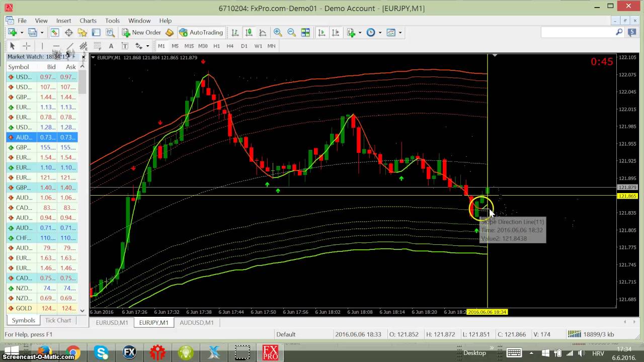644x362 pixels.
Task: Select the GOLD row in Market Watch
Action: point(42,308)
